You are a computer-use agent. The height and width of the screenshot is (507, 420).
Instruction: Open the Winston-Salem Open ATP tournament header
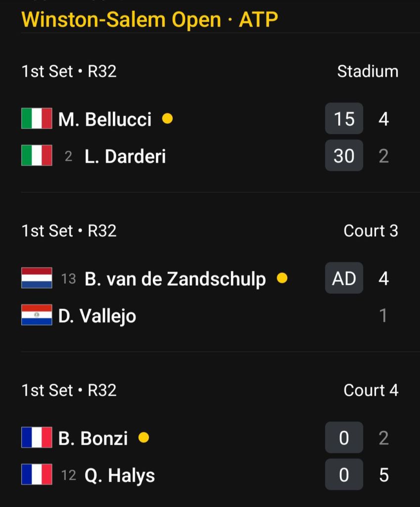(149, 19)
